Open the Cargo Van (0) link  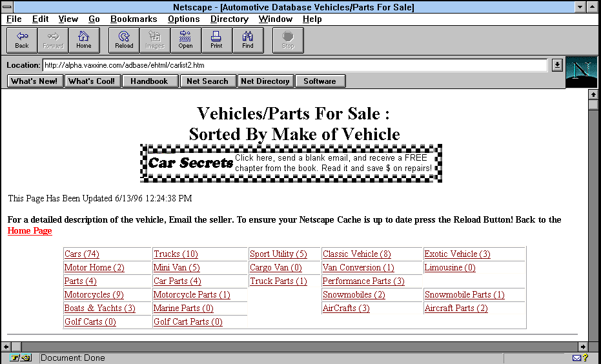tap(276, 267)
